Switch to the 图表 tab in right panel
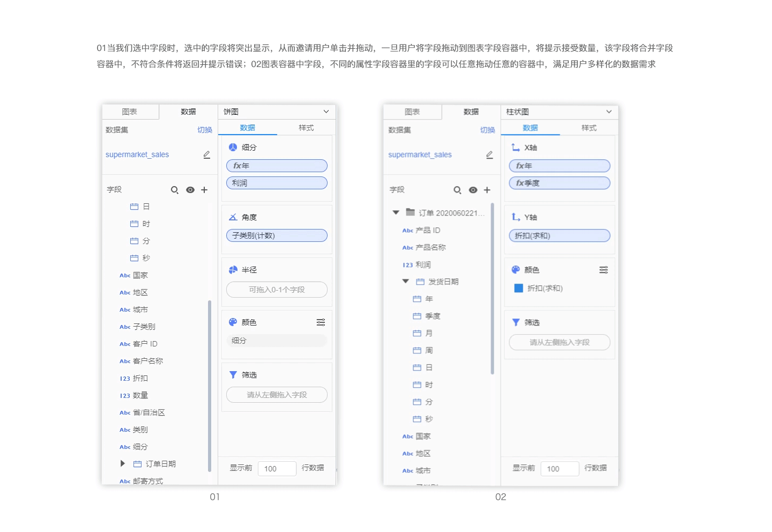This screenshot has width=772, height=532. tap(412, 112)
